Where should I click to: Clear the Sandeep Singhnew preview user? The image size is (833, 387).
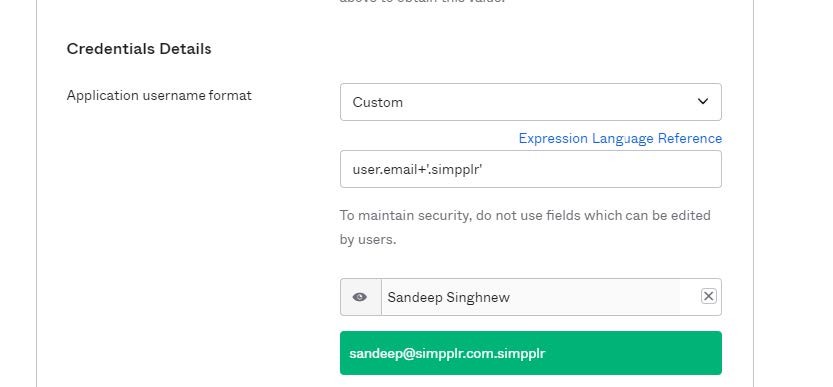coord(708,296)
